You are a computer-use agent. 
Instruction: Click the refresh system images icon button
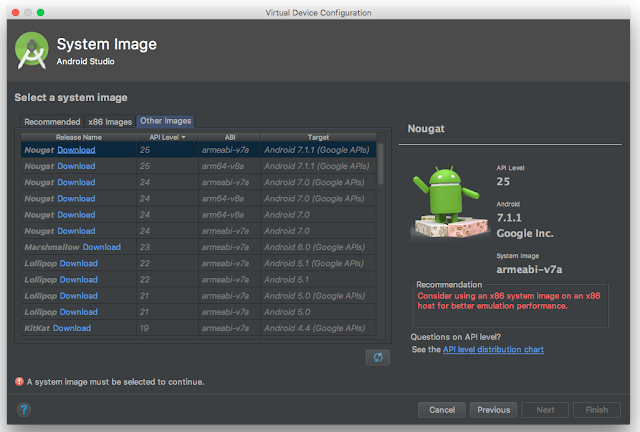pyautogui.click(x=378, y=357)
